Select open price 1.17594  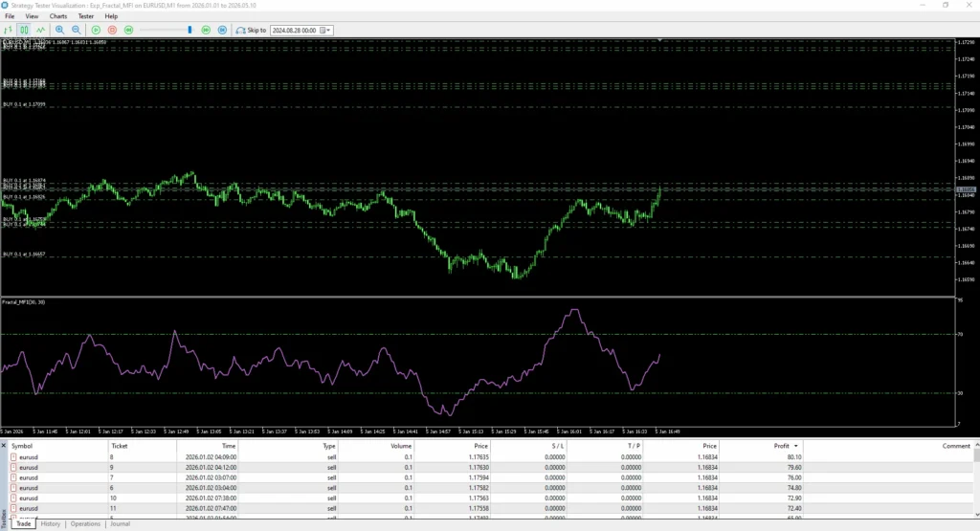pos(479,478)
